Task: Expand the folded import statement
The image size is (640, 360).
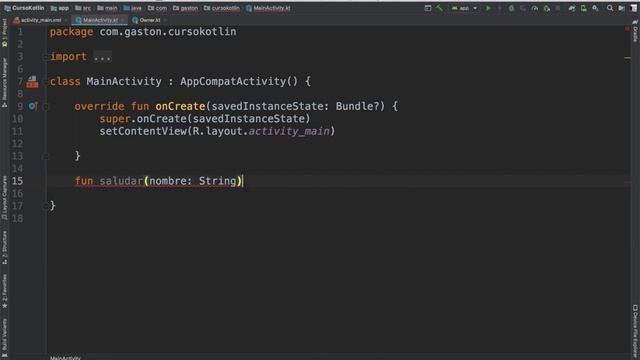Action: pos(102,57)
